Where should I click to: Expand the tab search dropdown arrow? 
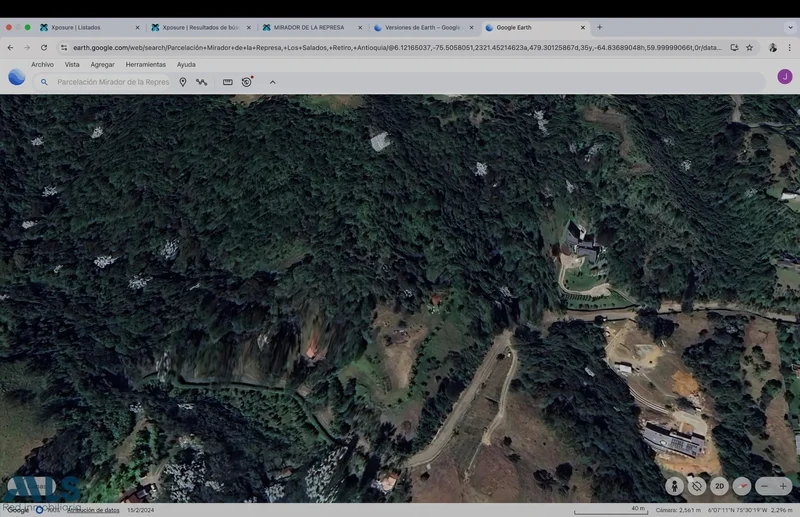[x=790, y=28]
